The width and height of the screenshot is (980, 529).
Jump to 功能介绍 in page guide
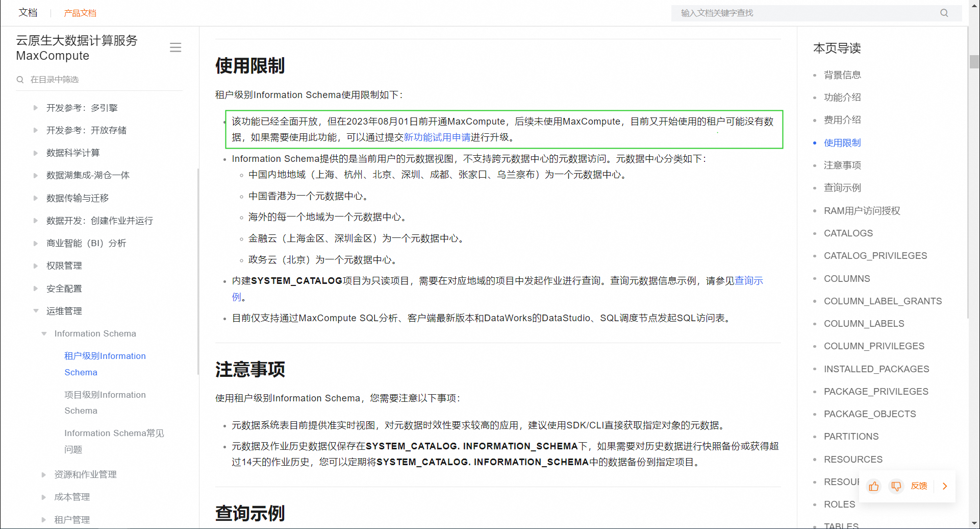coord(842,97)
